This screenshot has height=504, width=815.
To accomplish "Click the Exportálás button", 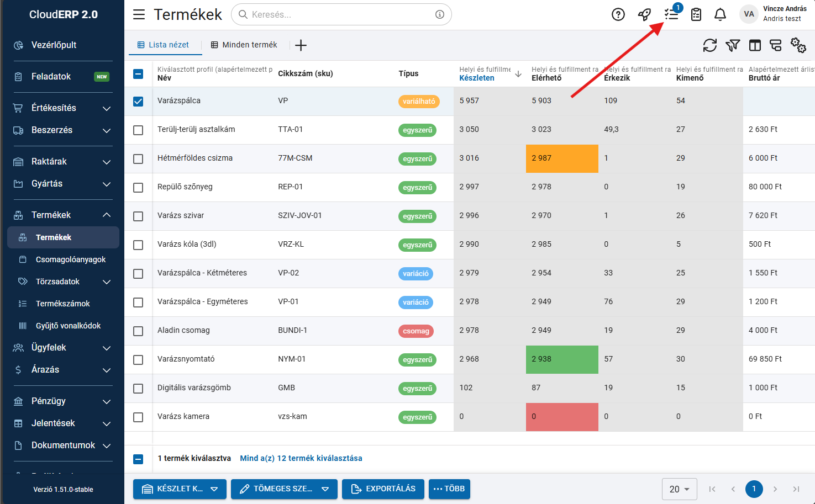I will point(383,489).
